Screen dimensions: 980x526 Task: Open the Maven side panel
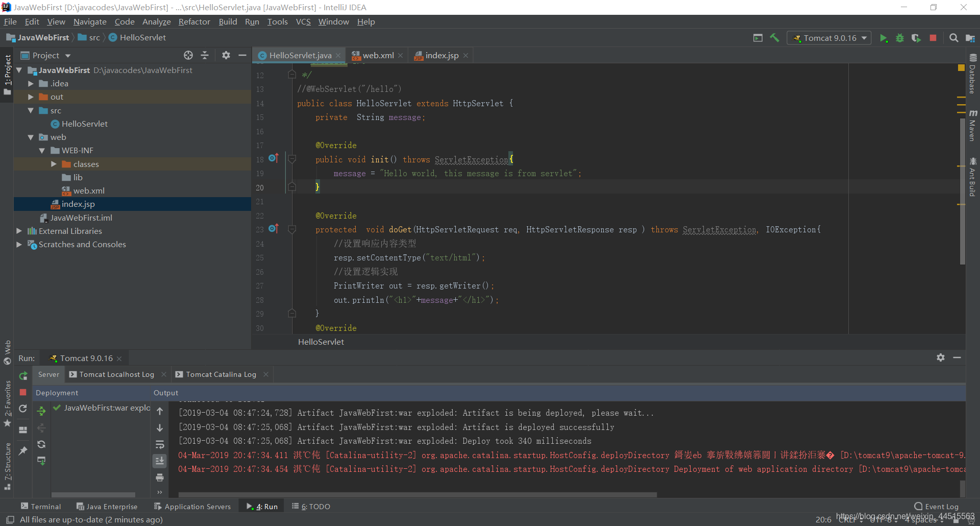tap(973, 126)
